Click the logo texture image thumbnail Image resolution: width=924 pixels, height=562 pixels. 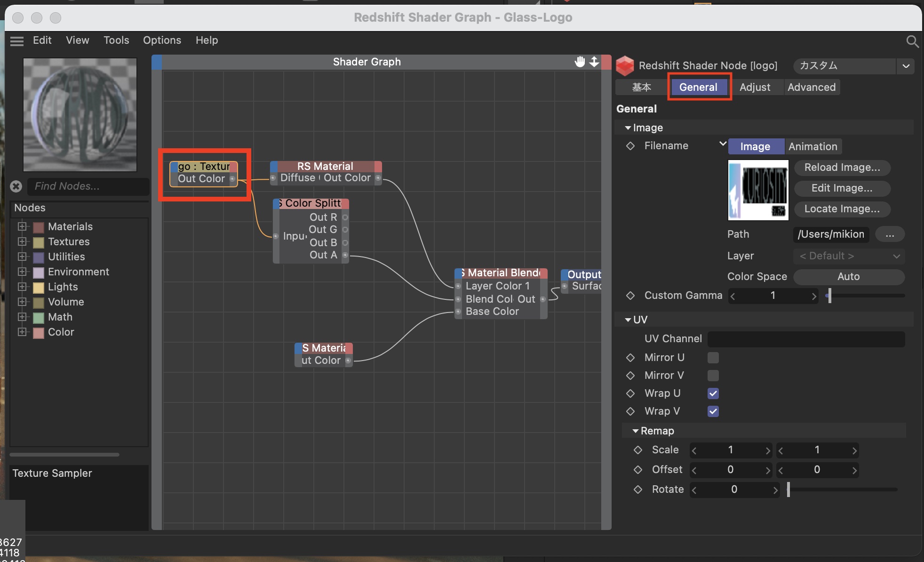758,190
